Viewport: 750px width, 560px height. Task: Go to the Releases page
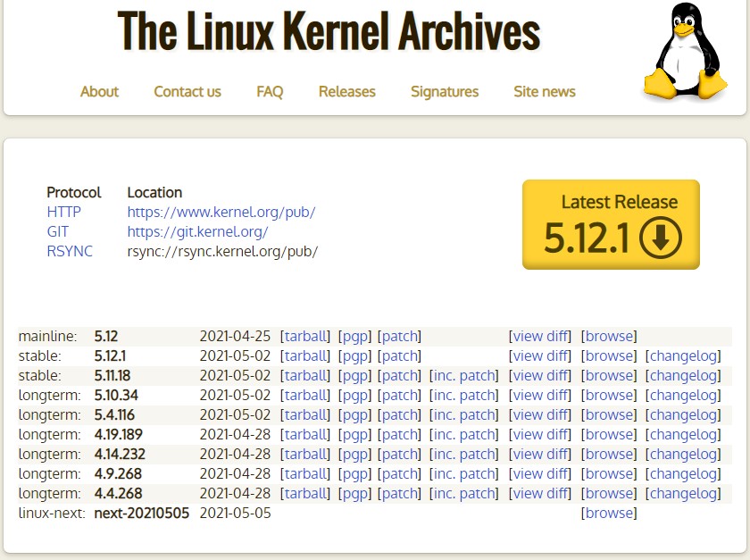click(346, 91)
